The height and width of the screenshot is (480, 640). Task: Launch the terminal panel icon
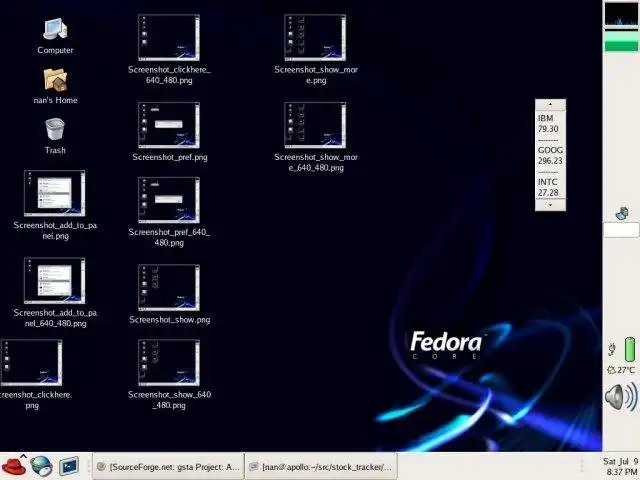click(x=69, y=466)
